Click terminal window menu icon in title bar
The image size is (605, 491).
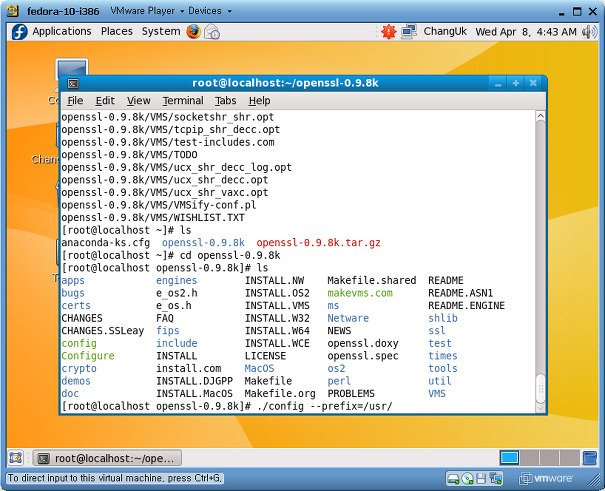point(73,83)
